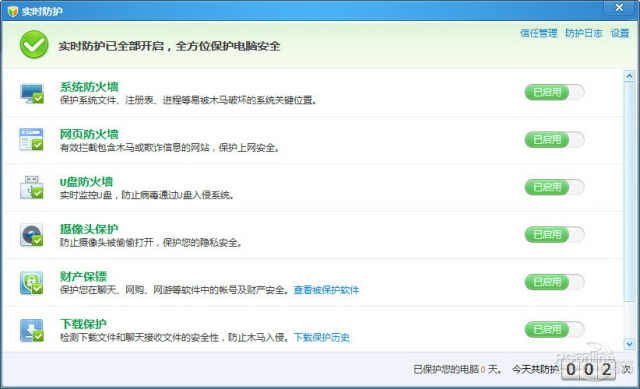Close the 实时防护 window
Screen dimensions: 640x389
[x=619, y=8]
